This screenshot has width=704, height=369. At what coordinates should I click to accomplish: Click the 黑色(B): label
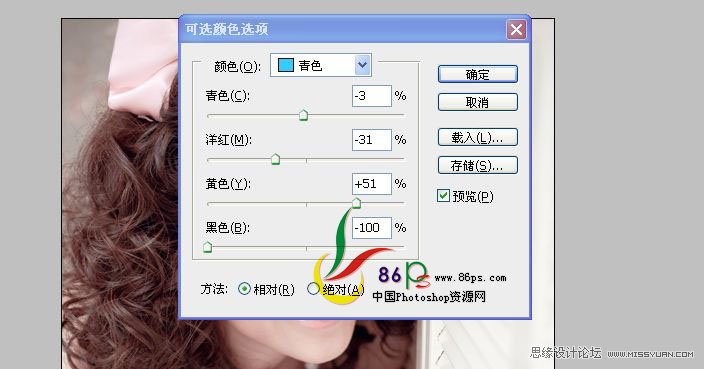(x=228, y=228)
